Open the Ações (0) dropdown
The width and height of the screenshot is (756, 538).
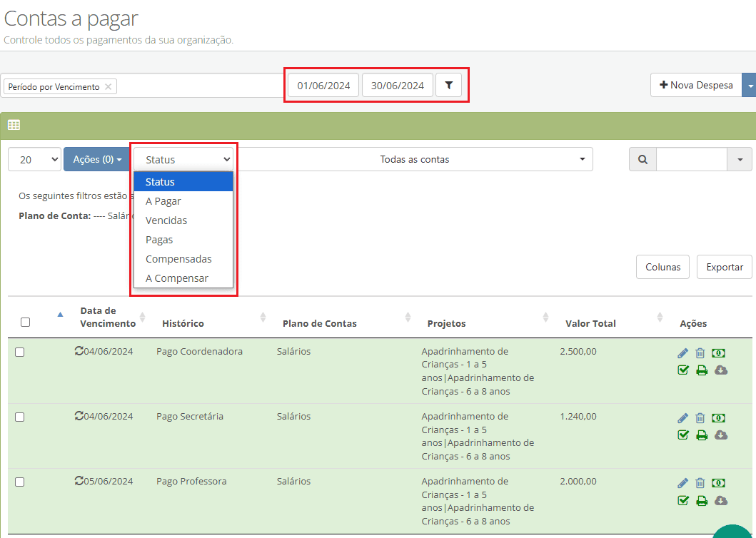pyautogui.click(x=97, y=159)
